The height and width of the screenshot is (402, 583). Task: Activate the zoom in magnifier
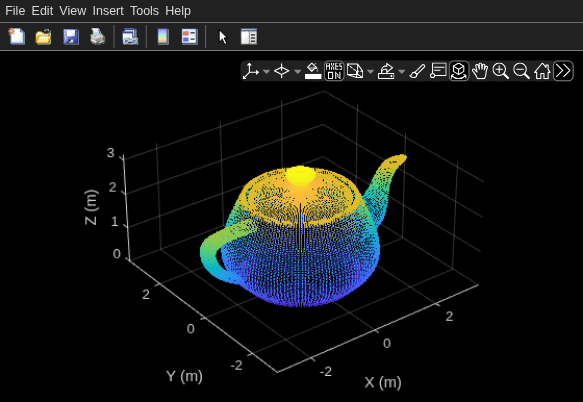point(500,71)
